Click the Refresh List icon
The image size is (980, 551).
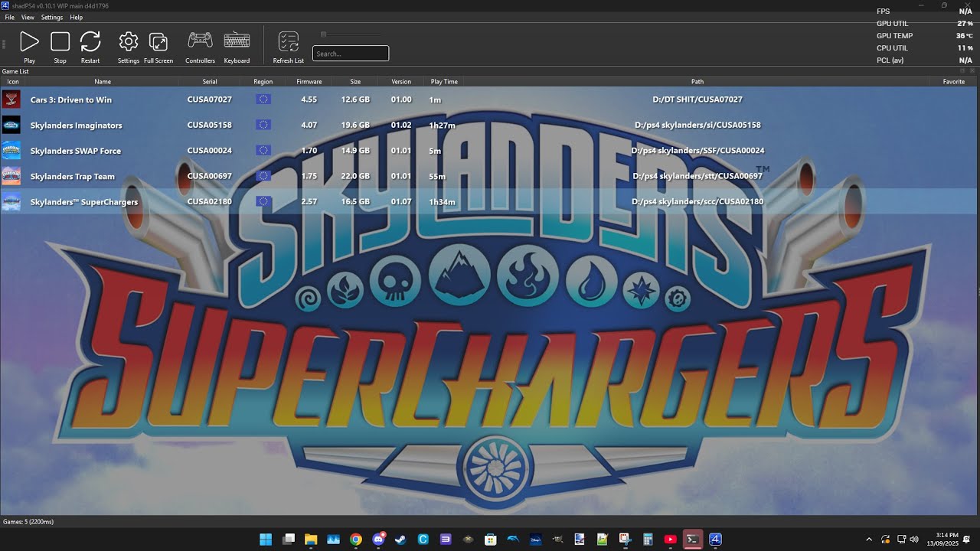pos(289,41)
